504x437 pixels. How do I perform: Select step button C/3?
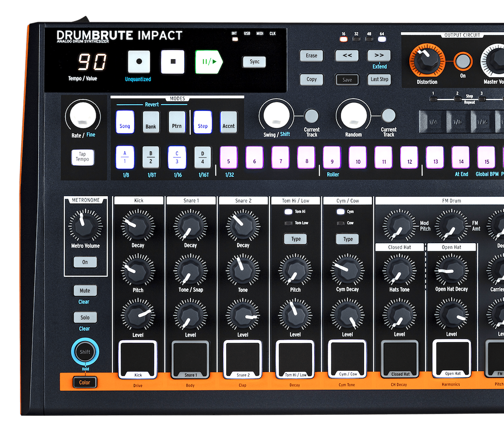click(177, 157)
